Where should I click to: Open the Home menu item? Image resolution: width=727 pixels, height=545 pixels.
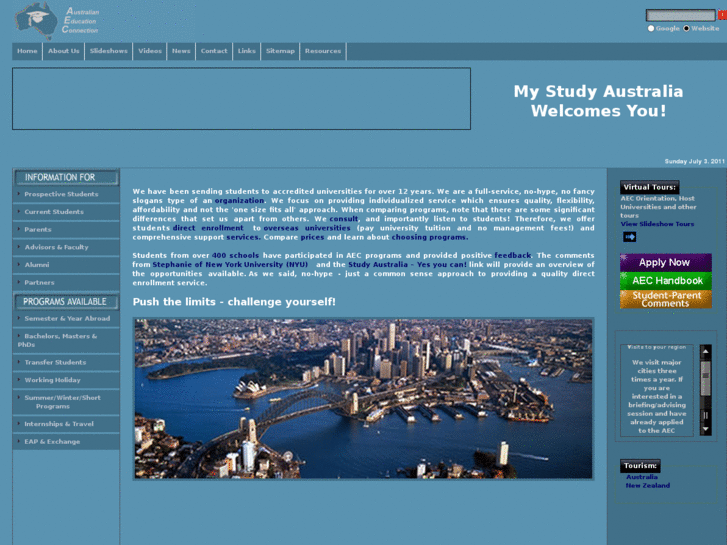coord(27,51)
